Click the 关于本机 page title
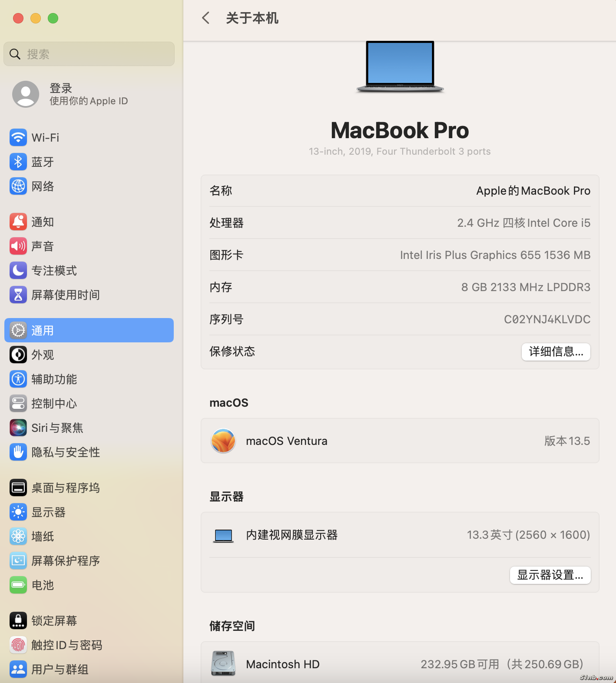616x683 pixels. tap(252, 18)
